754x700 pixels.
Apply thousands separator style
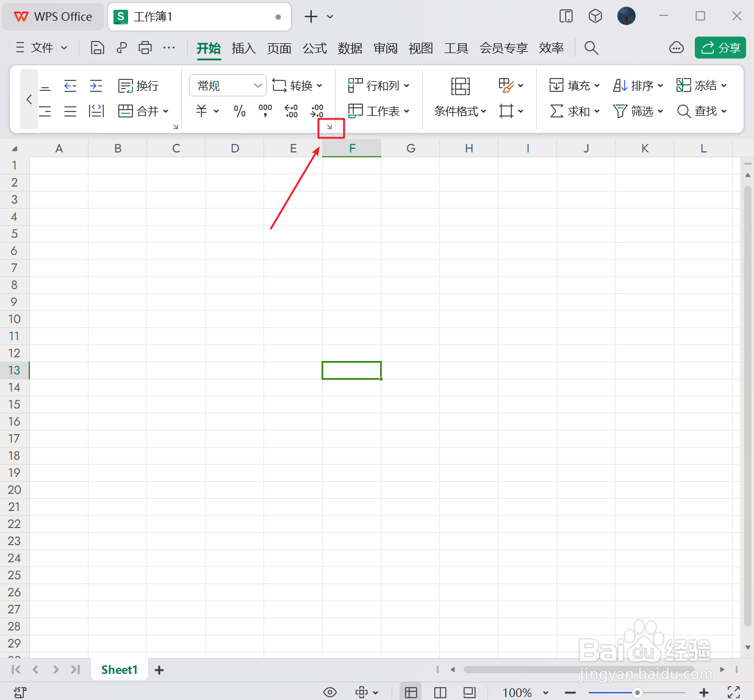point(265,111)
